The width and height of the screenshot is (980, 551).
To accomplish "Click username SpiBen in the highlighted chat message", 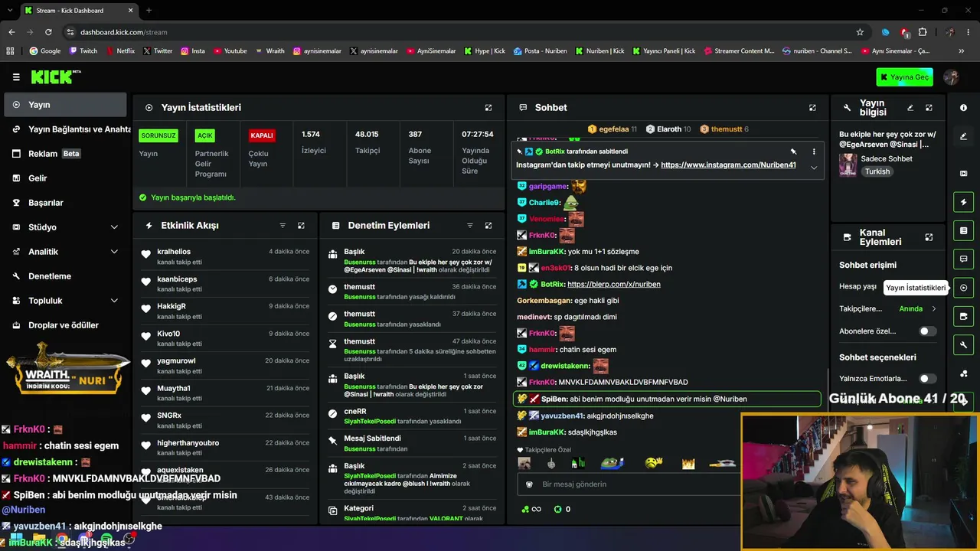I will [554, 399].
